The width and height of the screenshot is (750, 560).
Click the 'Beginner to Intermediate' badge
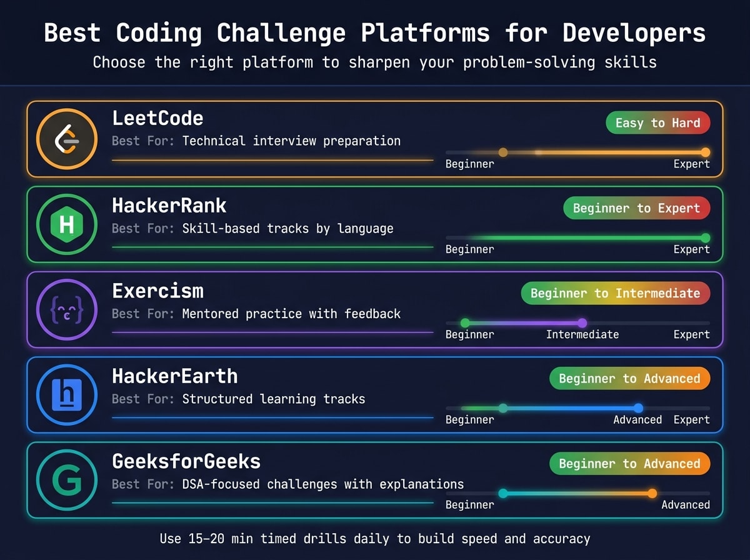pos(616,293)
